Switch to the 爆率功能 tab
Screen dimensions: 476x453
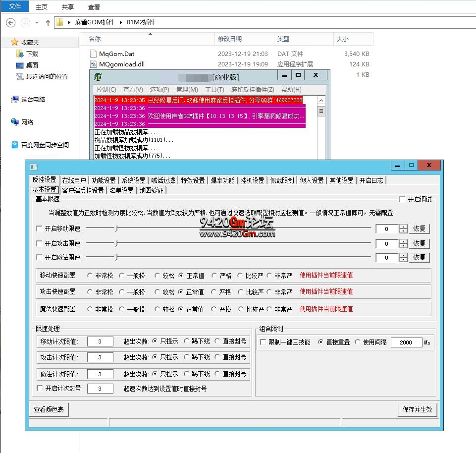click(222, 180)
